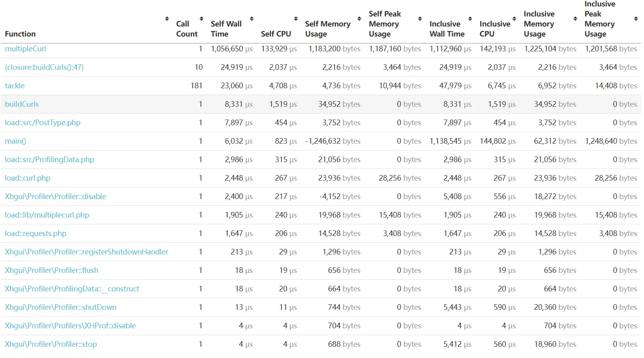
Task: Open Xhgui\Profiler\Profiler::registerShutdownHandler link
Action: pyautogui.click(x=86, y=252)
